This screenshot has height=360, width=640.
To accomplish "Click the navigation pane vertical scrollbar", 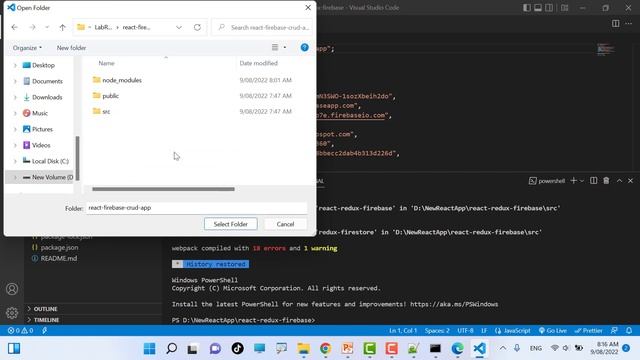I will click(x=77, y=158).
